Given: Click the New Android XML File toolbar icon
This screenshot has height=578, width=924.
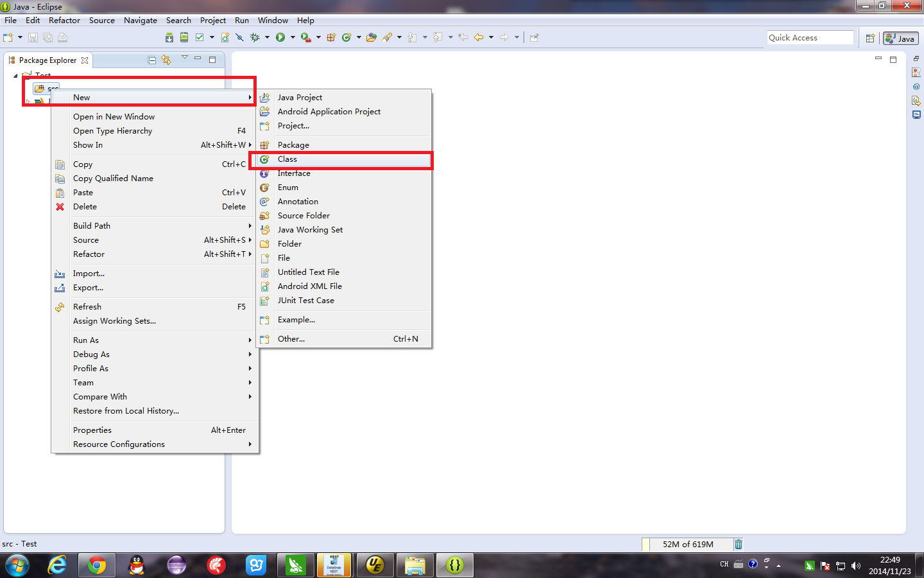Looking at the screenshot, I should [225, 37].
